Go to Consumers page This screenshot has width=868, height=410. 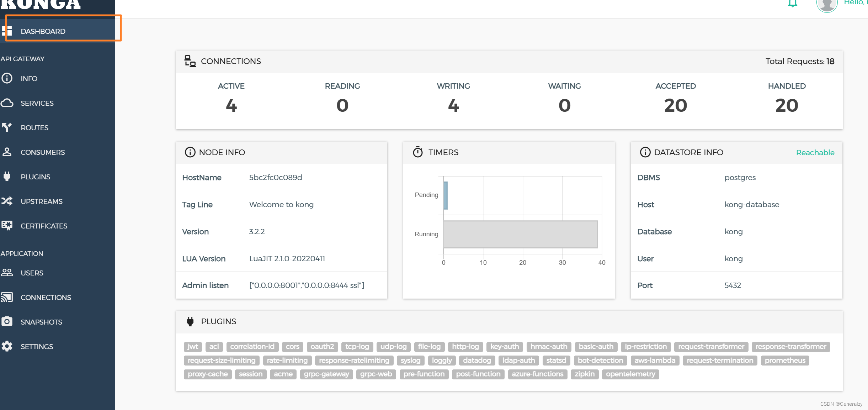43,152
